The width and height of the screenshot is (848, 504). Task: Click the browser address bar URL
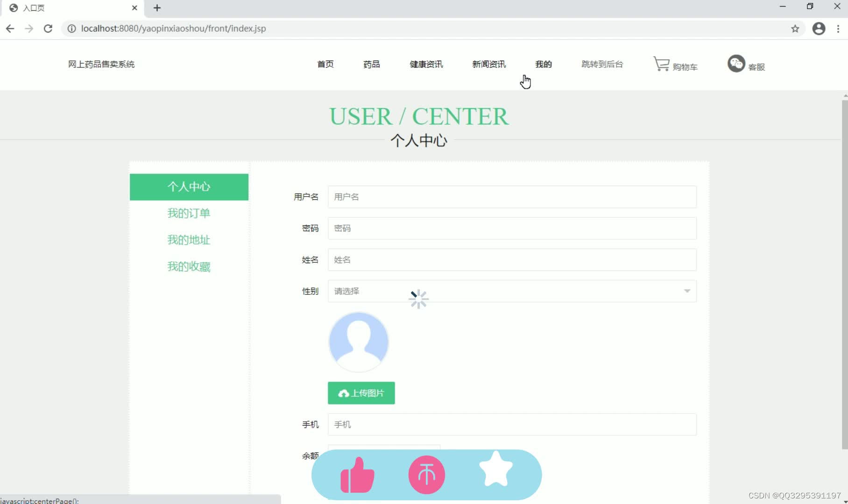173,28
